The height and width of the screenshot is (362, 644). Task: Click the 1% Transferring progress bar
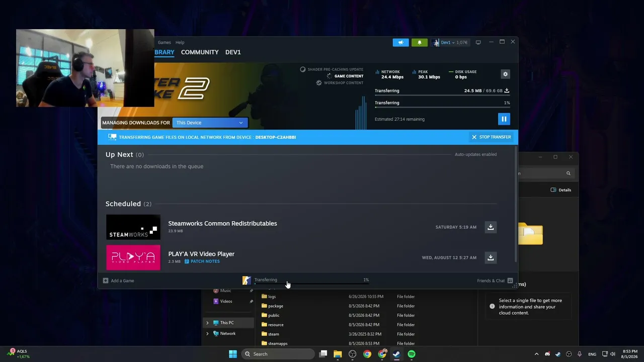[442, 107]
